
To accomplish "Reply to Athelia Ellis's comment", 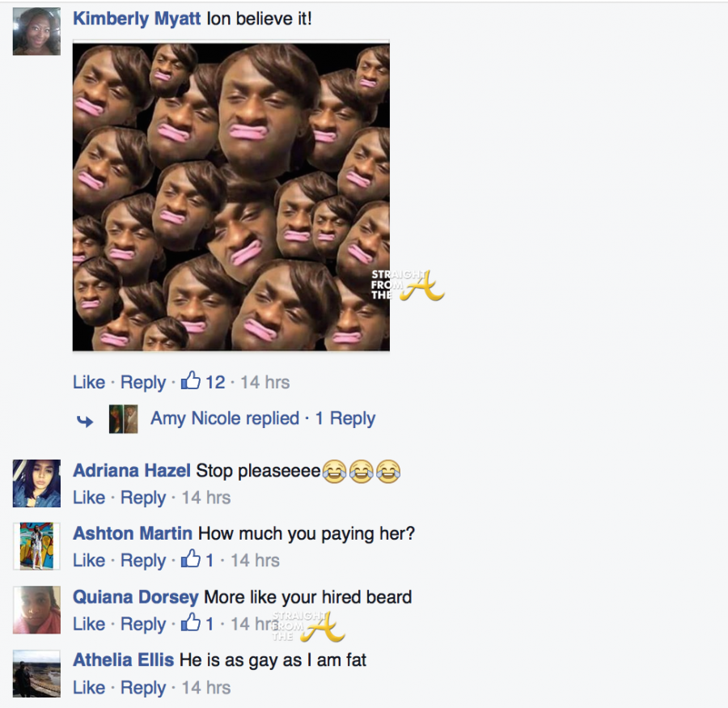I will coord(143,688).
